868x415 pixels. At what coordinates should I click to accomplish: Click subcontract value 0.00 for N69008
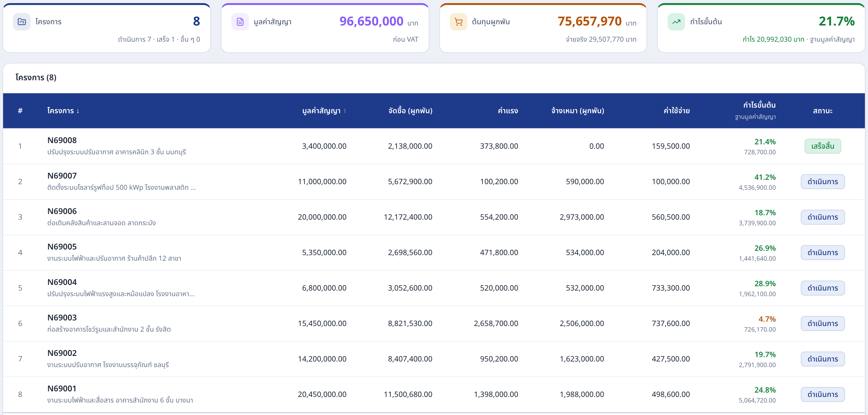pos(596,146)
